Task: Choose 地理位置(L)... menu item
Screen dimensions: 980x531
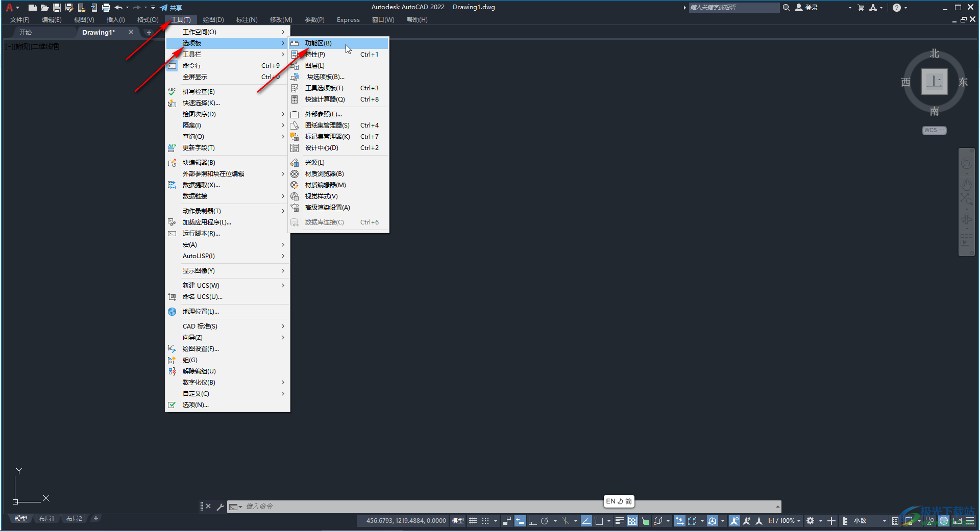Action: click(228, 312)
